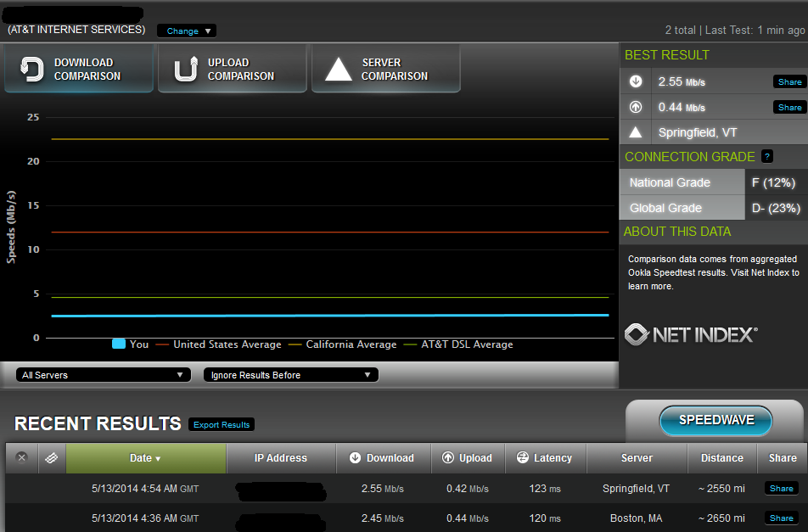The image size is (808, 532).
Task: Click the Net Index logo
Action: (x=691, y=334)
